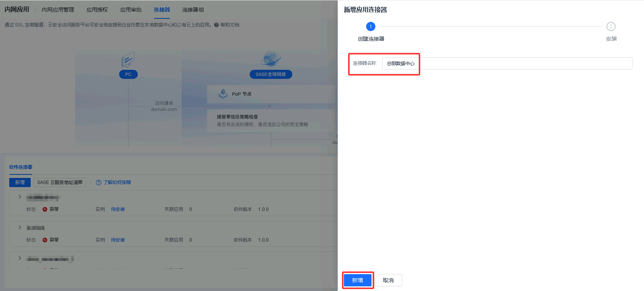Open the 了解如何排障 link
644x291 pixels.
point(117,182)
